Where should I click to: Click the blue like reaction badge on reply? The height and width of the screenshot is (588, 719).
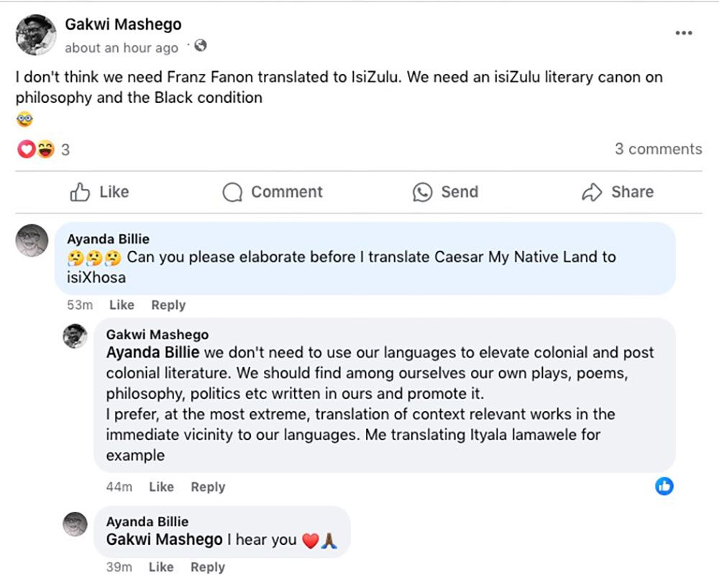click(664, 486)
